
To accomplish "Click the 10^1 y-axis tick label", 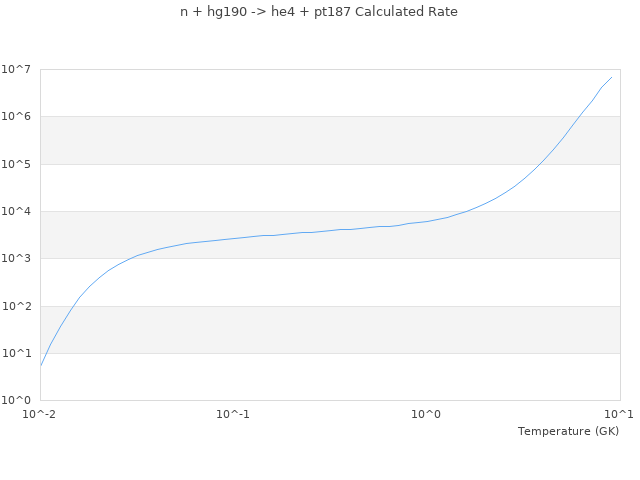I will (x=19, y=353).
